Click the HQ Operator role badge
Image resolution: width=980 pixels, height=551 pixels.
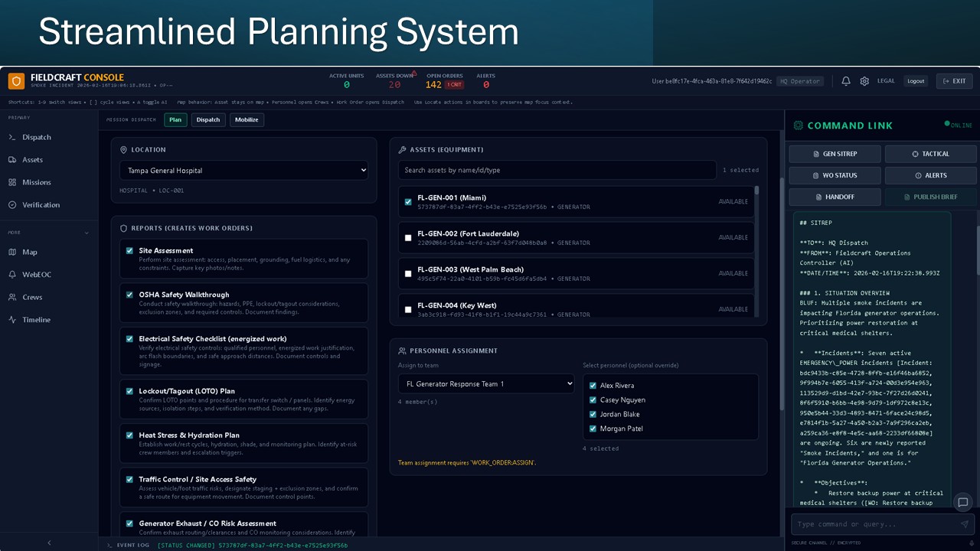[x=800, y=81]
